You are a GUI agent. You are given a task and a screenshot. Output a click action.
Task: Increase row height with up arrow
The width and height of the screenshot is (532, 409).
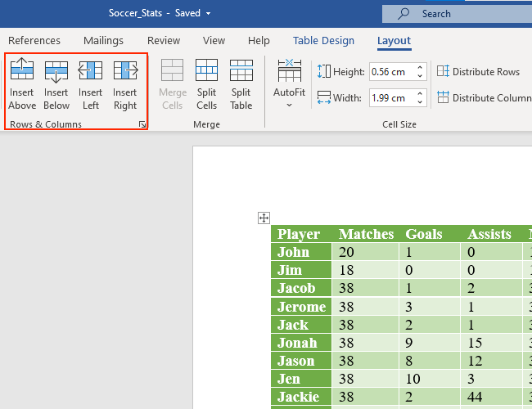[x=421, y=68]
